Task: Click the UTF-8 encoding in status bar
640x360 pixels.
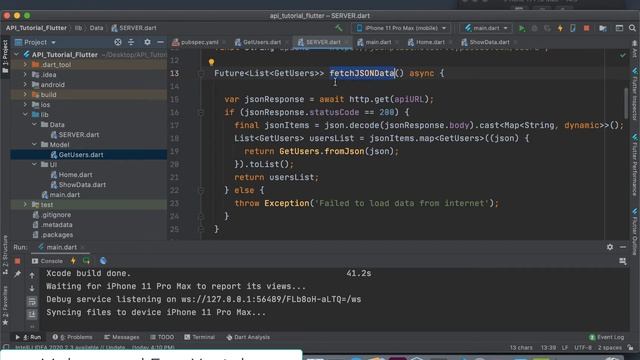Action: [x=583, y=348]
